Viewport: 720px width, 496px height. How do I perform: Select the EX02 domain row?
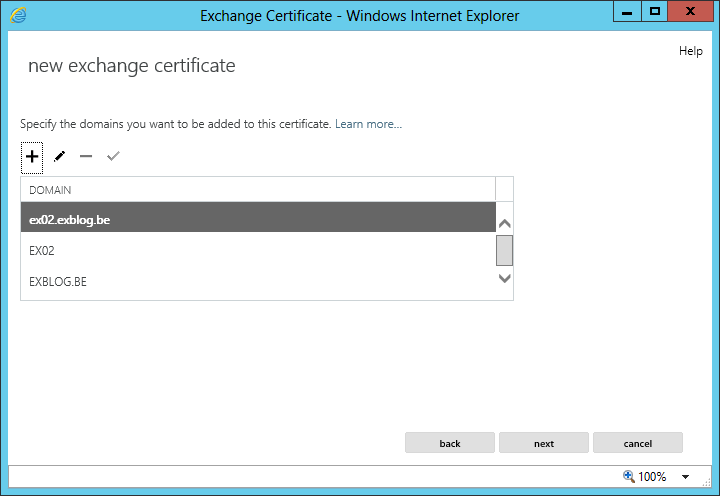tap(258, 251)
